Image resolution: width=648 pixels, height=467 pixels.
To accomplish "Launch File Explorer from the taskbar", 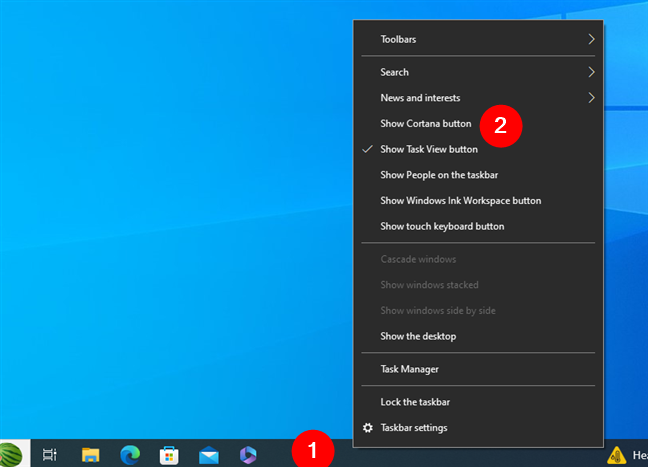I will [91, 455].
